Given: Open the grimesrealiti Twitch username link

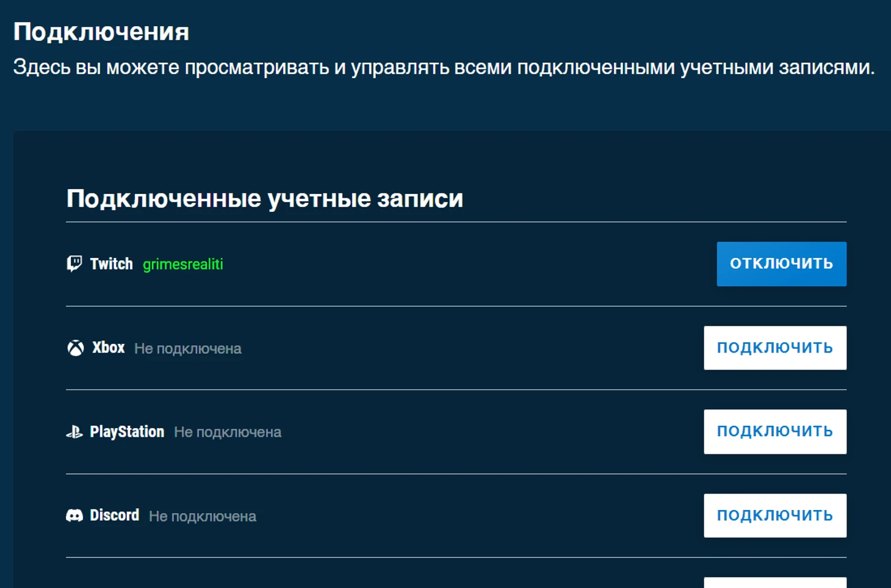Looking at the screenshot, I should tap(182, 264).
